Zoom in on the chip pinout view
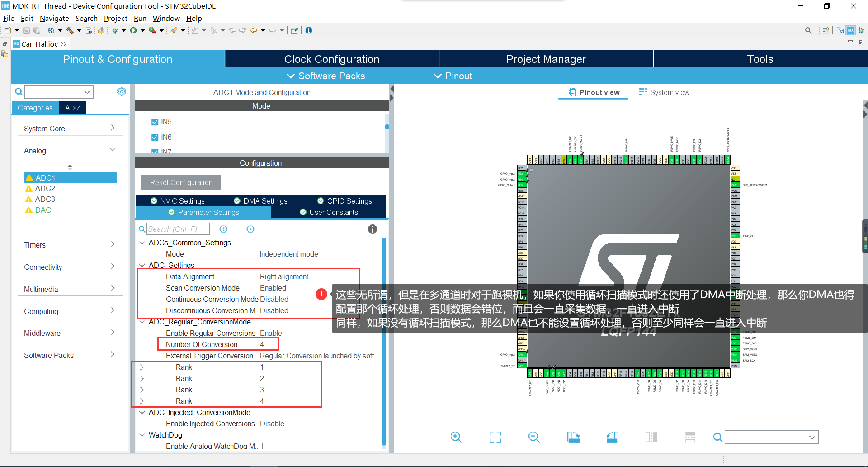Viewport: 868px width, 467px height. pyautogui.click(x=456, y=437)
